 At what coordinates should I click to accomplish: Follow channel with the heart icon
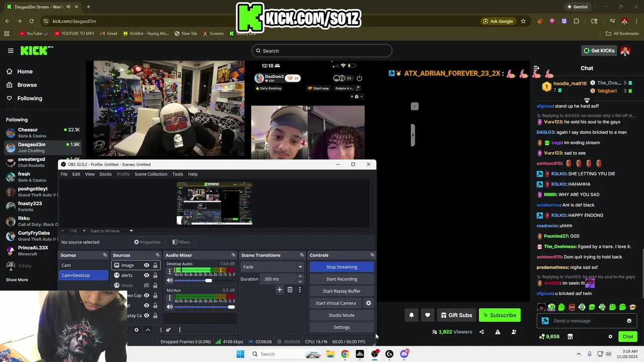coord(428,315)
